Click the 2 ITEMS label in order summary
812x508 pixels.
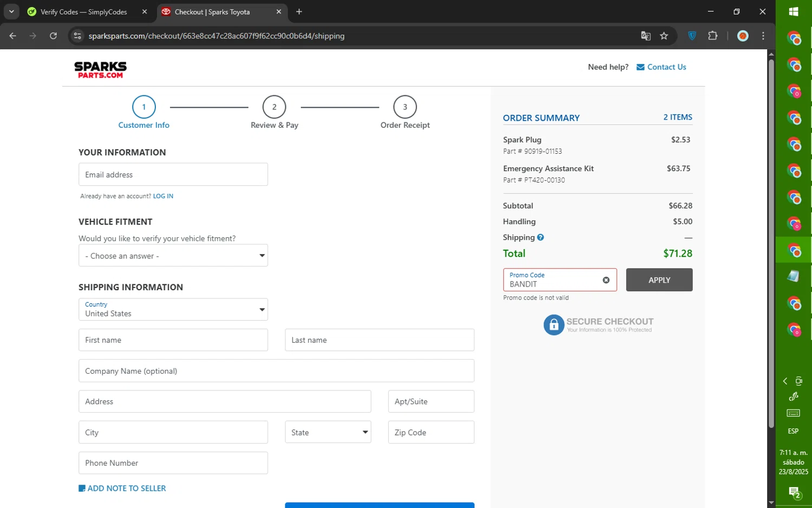678,117
